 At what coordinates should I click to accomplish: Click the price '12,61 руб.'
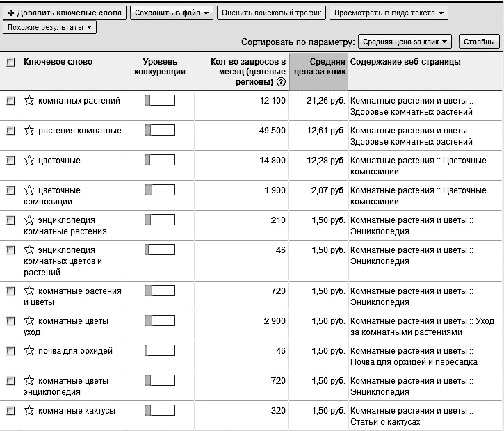click(326, 131)
